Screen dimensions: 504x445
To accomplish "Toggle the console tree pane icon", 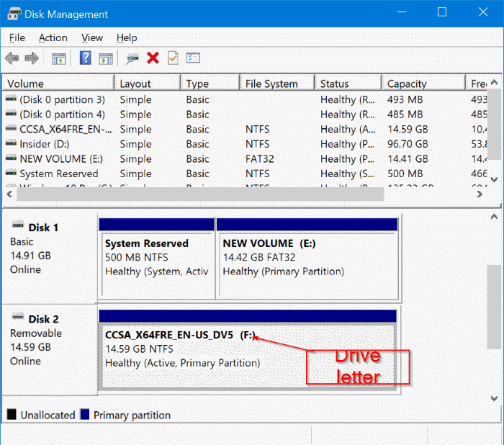I will tap(59, 59).
